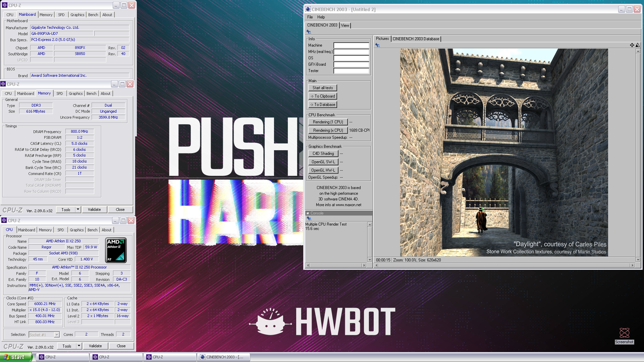This screenshot has height=362, width=644.
Task: Select the Gigabyte Technology Co. Ltd. manufacturer field
Action: (80, 27)
